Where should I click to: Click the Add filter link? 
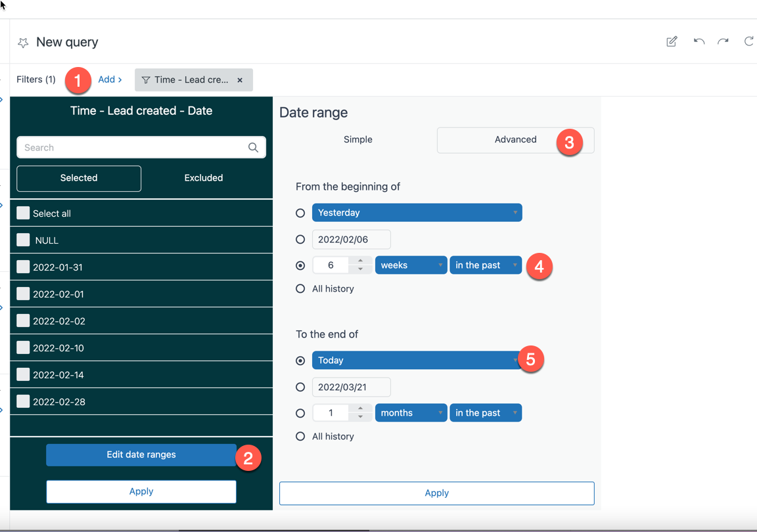click(x=110, y=79)
